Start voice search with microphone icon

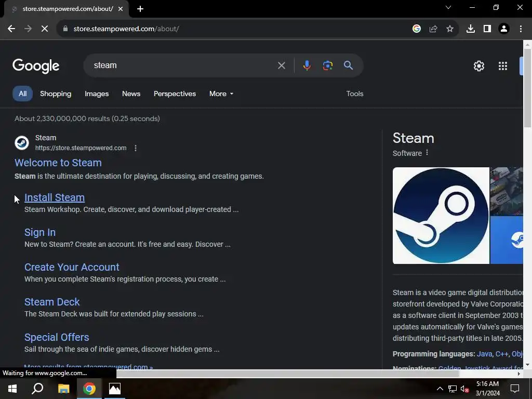[x=307, y=65]
